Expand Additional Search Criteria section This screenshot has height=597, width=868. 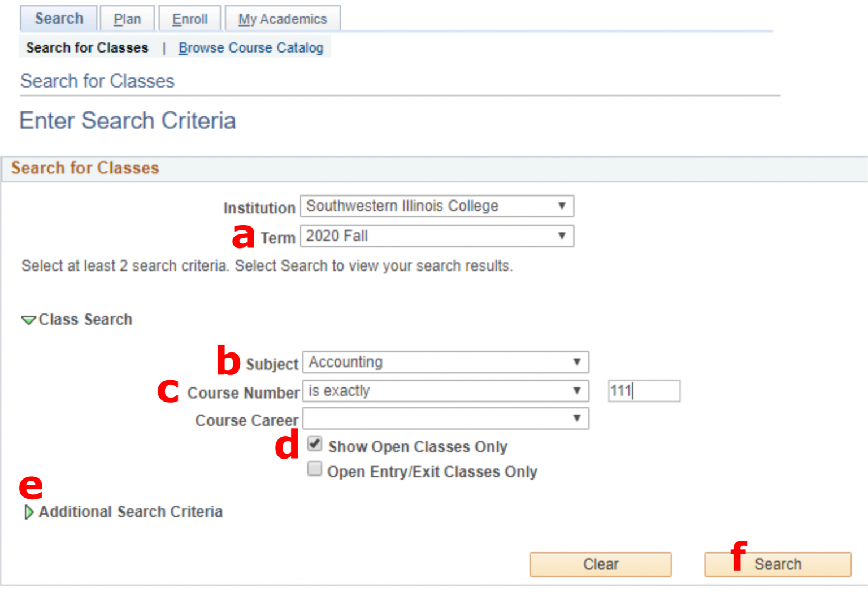coord(28,512)
